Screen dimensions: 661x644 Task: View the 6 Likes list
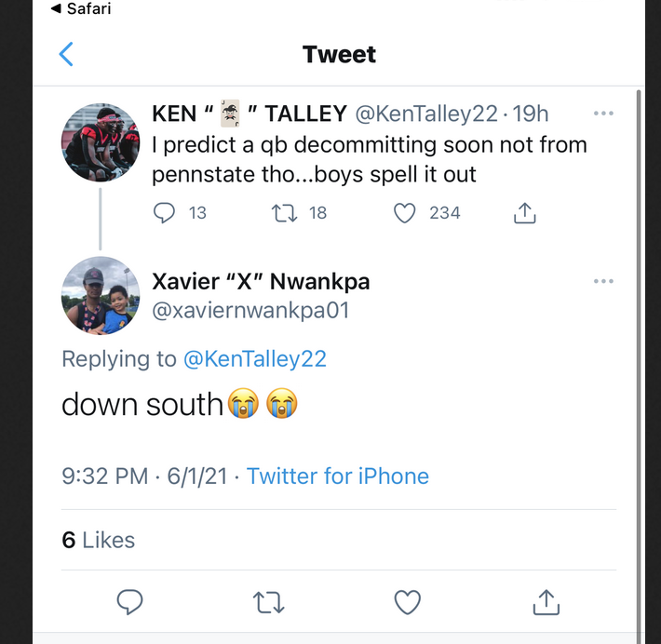pos(99,540)
